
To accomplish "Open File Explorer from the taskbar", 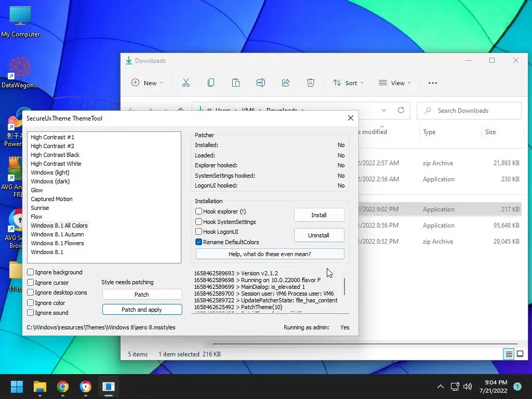I will (x=39, y=387).
